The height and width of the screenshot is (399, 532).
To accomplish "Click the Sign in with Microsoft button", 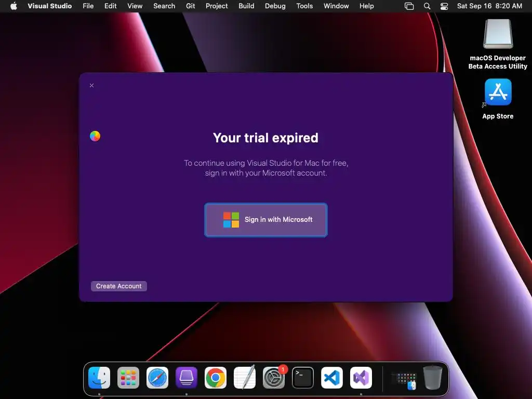I will pos(265,220).
